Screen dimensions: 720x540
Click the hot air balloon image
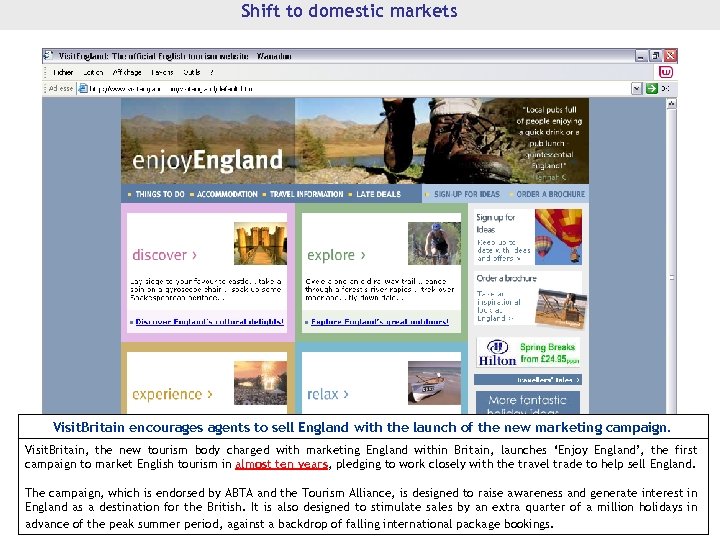pos(558,236)
